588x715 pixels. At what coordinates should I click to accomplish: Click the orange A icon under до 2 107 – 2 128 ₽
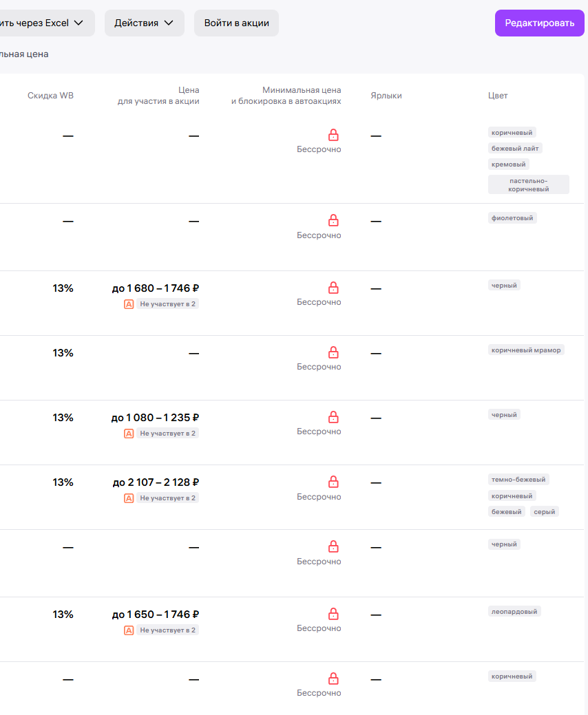(x=129, y=498)
